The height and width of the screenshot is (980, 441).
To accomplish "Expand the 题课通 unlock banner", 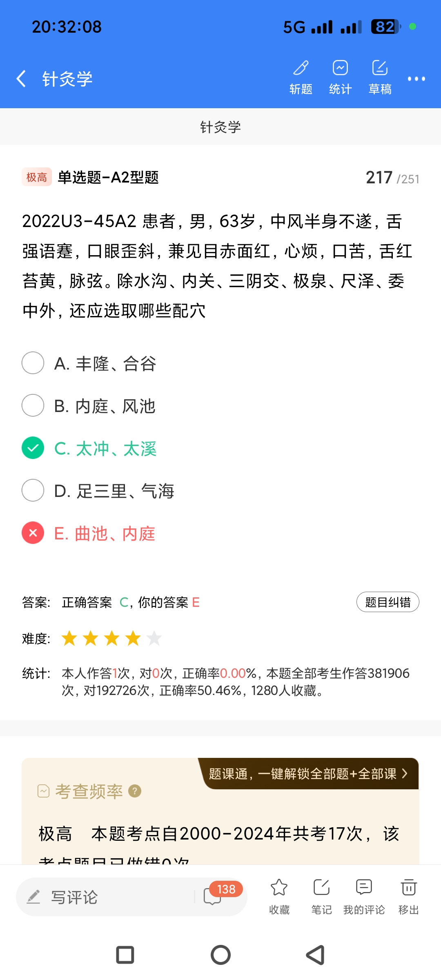I will 309,774.
